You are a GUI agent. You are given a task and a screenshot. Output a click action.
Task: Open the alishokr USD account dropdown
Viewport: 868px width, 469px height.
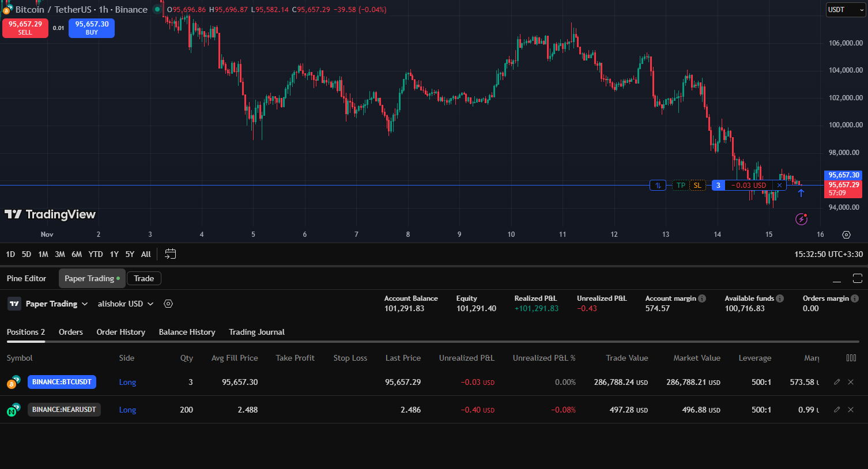tap(126, 304)
